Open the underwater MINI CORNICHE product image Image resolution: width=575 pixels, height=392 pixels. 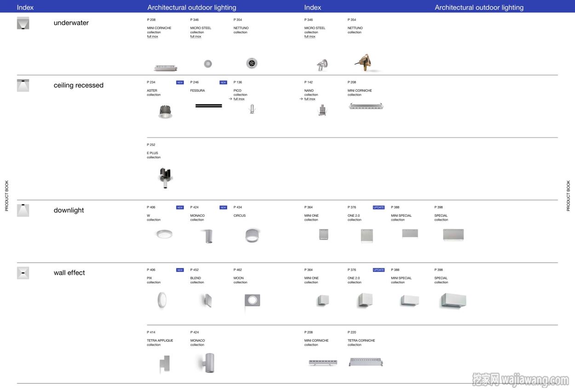(166, 68)
